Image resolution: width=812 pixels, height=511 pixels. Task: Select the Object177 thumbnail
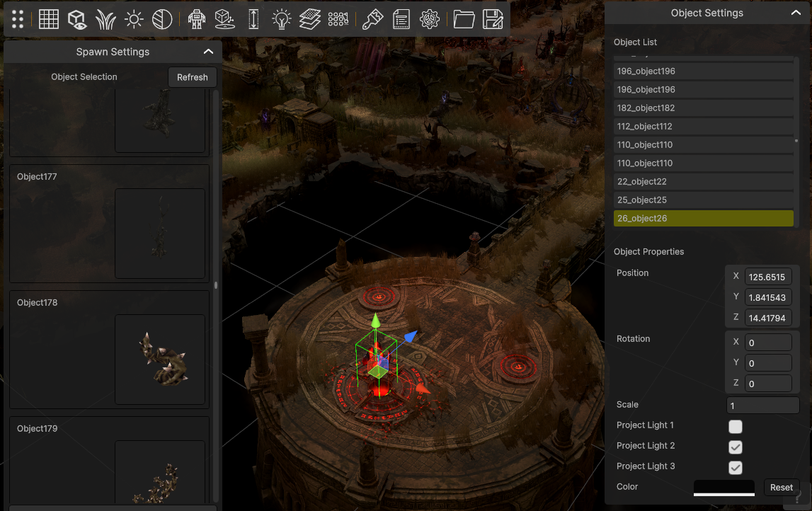pyautogui.click(x=160, y=234)
